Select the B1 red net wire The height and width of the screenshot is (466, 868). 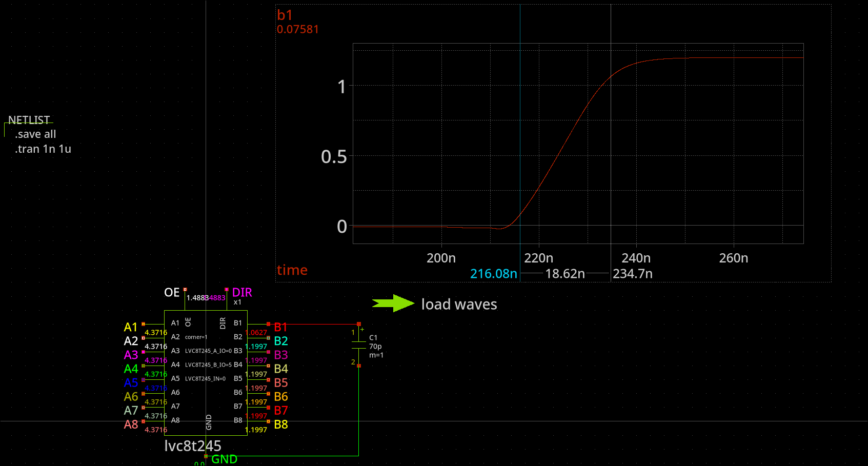pyautogui.click(x=313, y=324)
